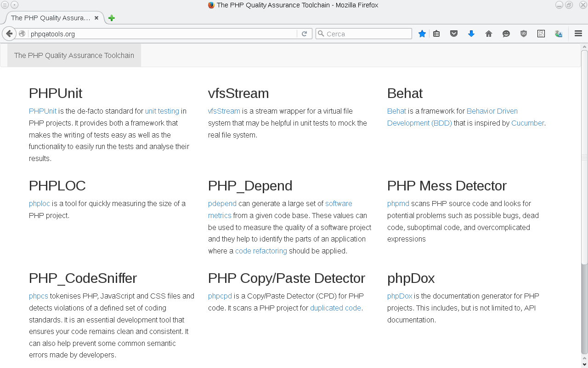Close the PHP Quality Assurance tab
The height and width of the screenshot is (368, 588).
[96, 18]
